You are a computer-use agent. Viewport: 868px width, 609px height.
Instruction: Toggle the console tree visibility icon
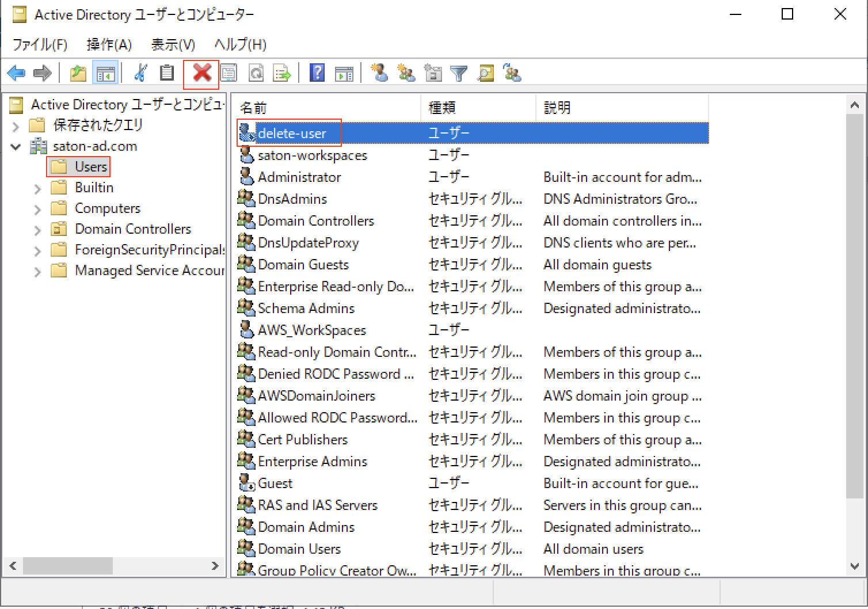105,73
